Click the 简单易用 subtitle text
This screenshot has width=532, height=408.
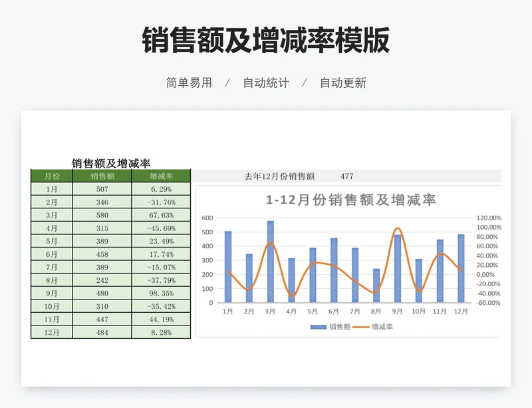click(x=189, y=83)
